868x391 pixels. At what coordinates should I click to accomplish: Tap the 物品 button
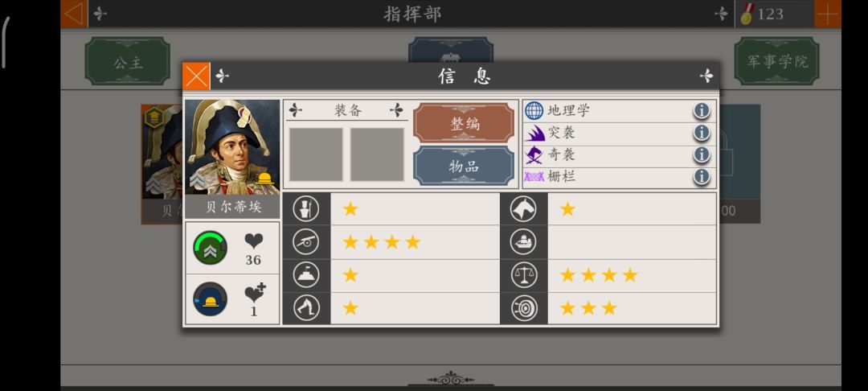464,166
